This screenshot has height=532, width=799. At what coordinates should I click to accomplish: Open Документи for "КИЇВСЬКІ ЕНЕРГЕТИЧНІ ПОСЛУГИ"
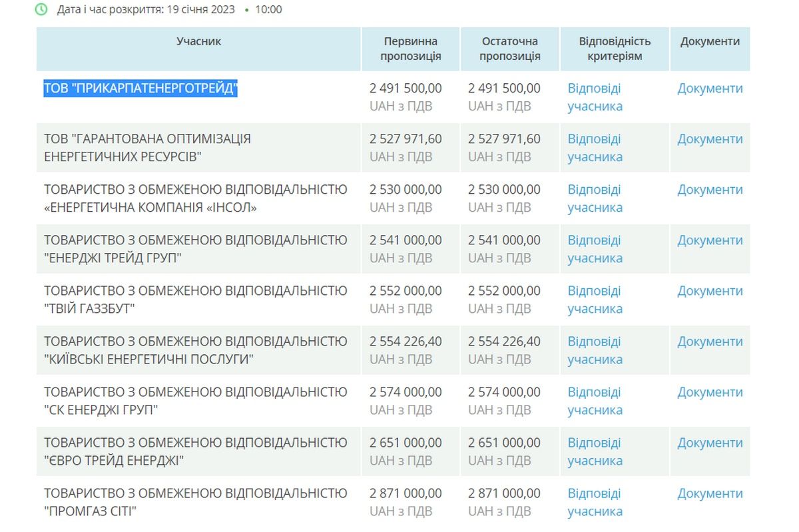[710, 341]
